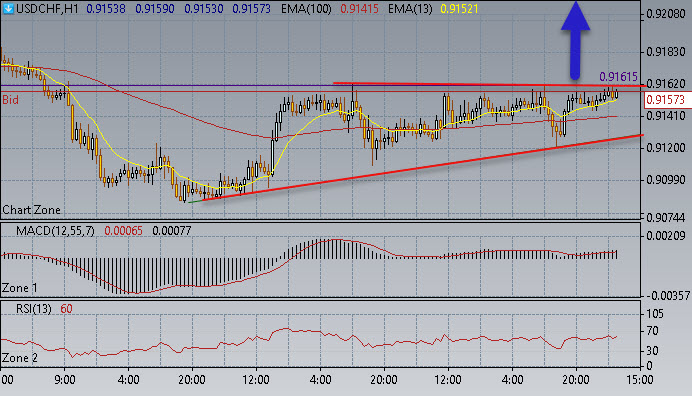
Task: Click the 20:00 label under the last session
Action: (x=576, y=380)
